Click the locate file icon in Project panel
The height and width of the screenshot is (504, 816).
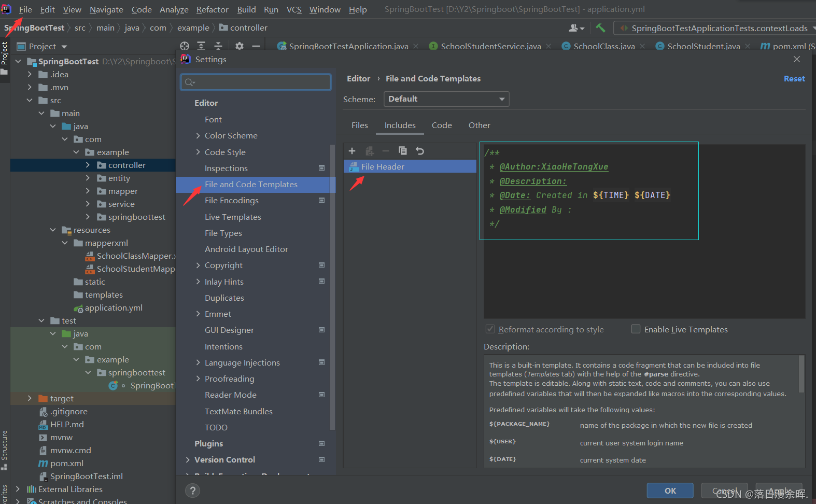tap(185, 46)
